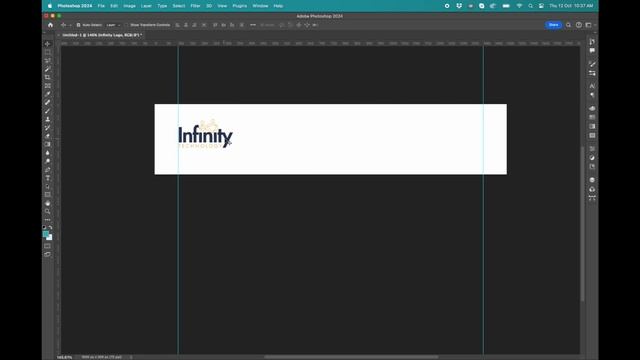The width and height of the screenshot is (640, 360).
Task: Open Spotlight search in menu bar
Action: (x=530, y=6)
